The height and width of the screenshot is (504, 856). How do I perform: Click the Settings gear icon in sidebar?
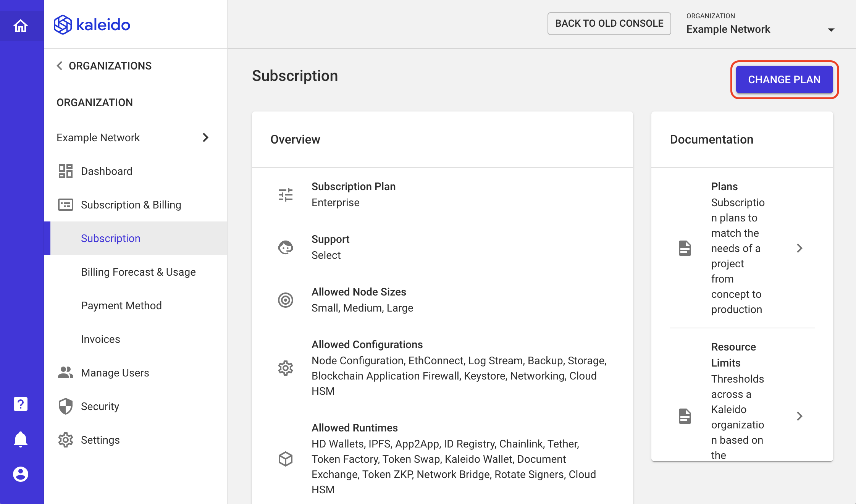click(x=65, y=440)
